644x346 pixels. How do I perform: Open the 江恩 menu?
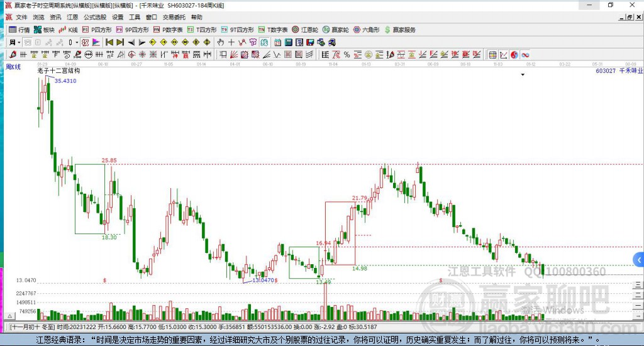click(x=72, y=17)
